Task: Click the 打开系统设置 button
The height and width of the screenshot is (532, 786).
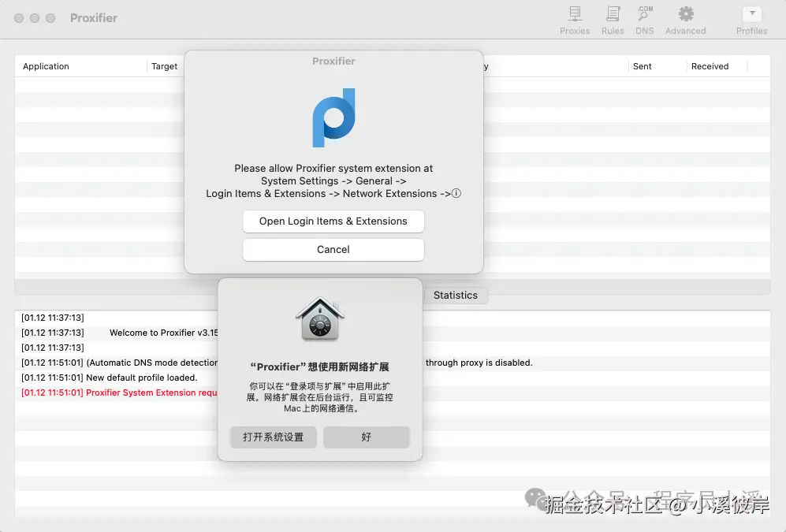Action: pyautogui.click(x=274, y=437)
